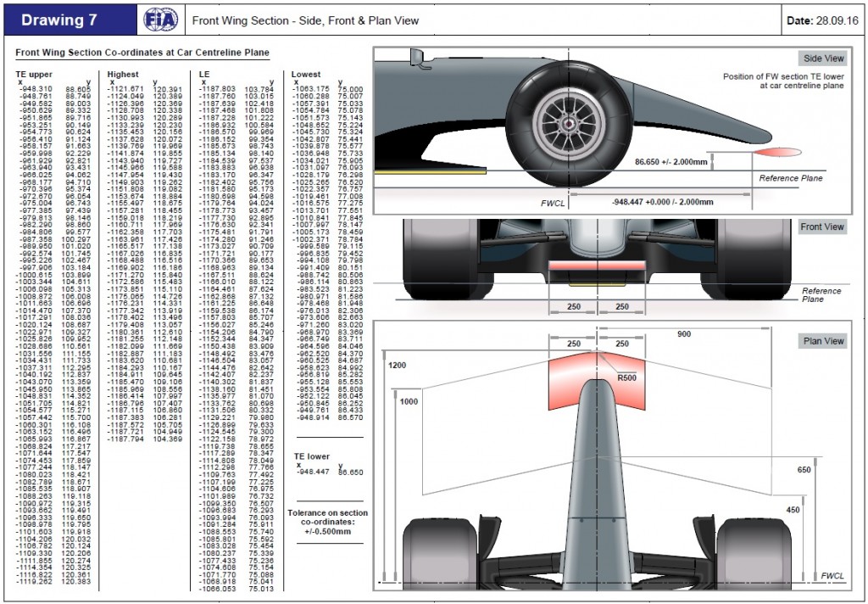Click the "Front Wing Section Co-ordinates at Car Centreline Plane" heading
Image resolution: width=868 pixels, height=604 pixels.
coord(142,53)
